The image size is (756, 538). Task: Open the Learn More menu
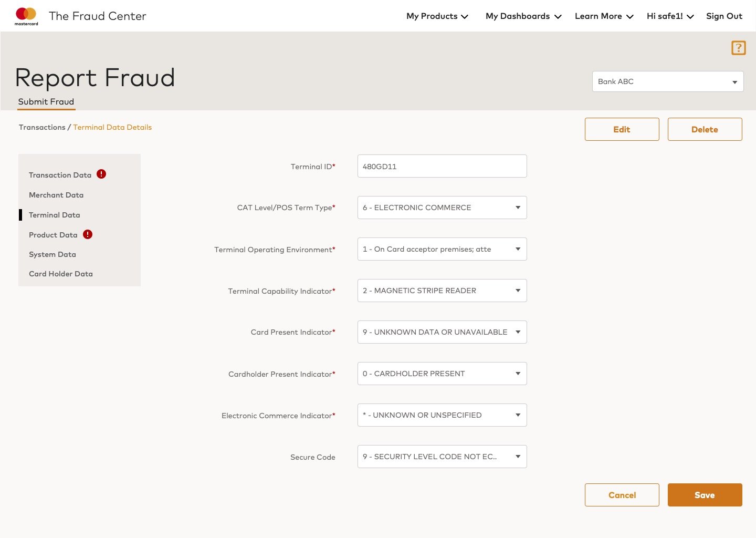pyautogui.click(x=604, y=16)
